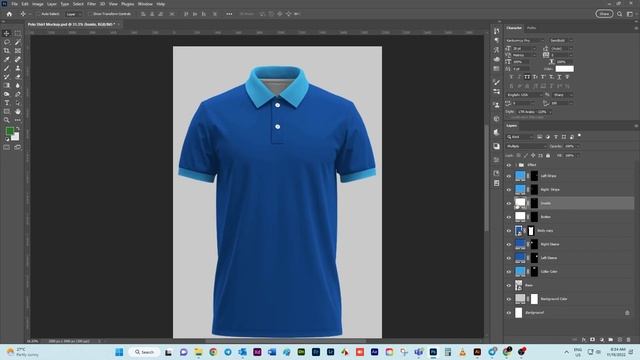Open the font family dropdown
The image size is (640, 360).
(x=525, y=40)
